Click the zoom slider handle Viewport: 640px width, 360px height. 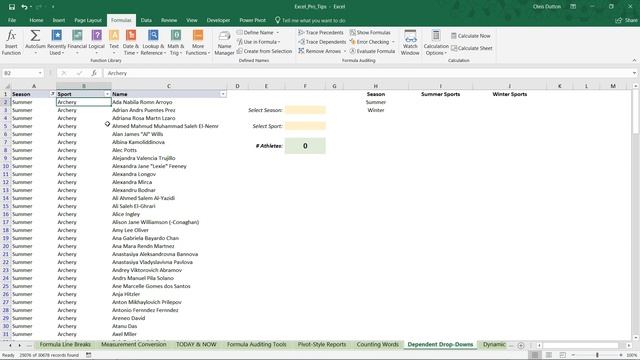pos(597,355)
